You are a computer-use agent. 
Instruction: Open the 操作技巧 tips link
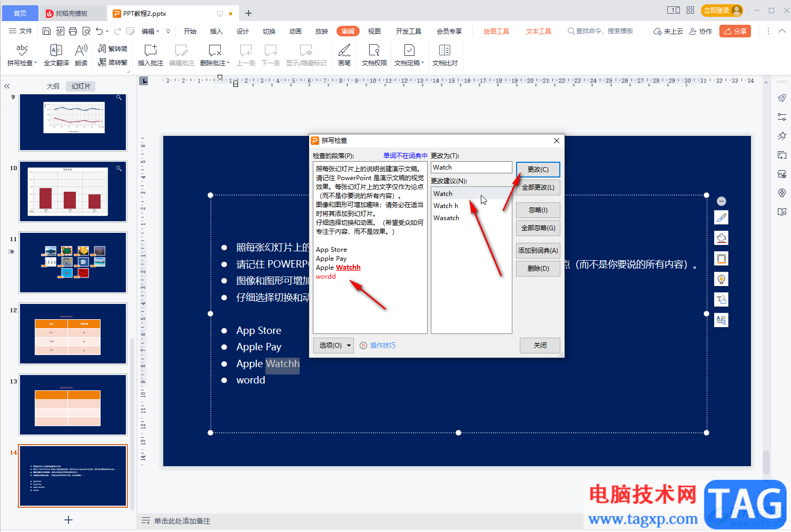pos(378,346)
